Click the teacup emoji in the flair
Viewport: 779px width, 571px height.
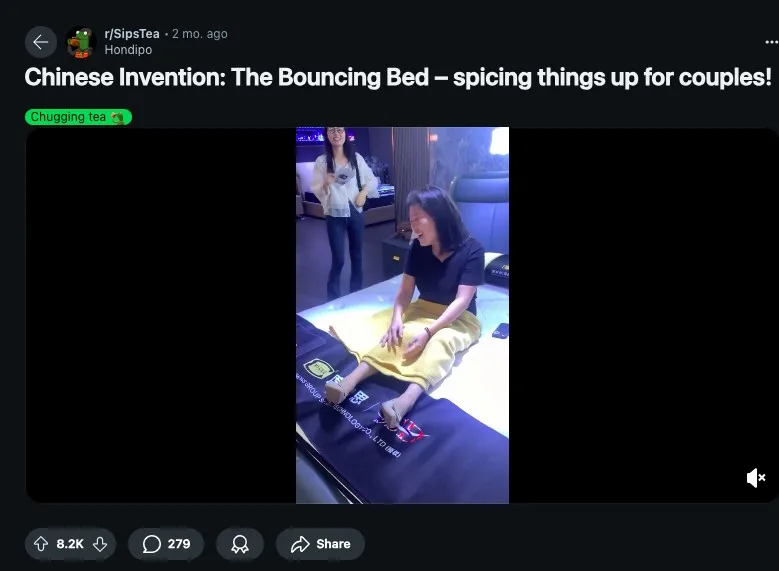pyautogui.click(x=118, y=117)
